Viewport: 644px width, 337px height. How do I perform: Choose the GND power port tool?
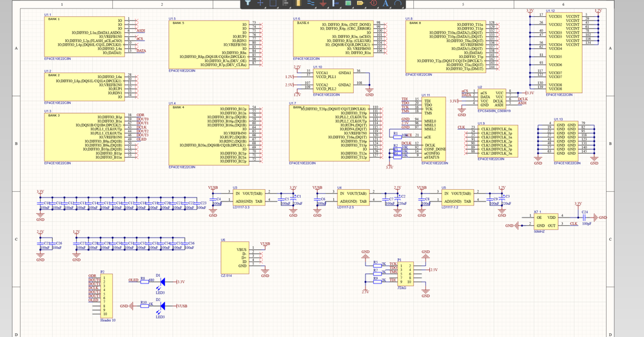click(x=322, y=4)
